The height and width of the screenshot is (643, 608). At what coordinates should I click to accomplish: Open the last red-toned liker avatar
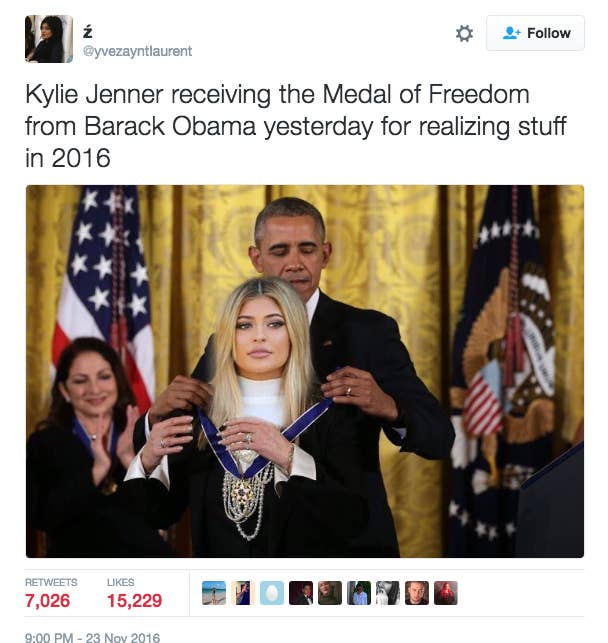pos(446,593)
